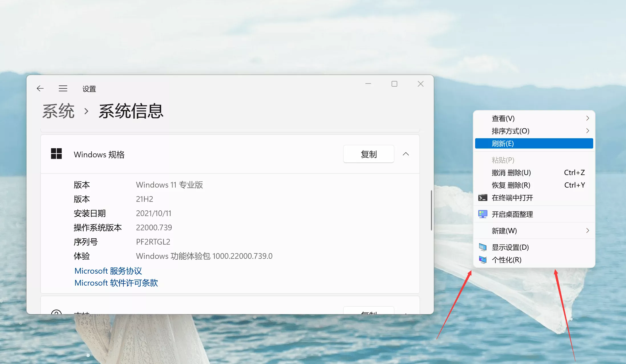Click the personalization icon in context menu
This screenshot has height=364, width=626.
pyautogui.click(x=483, y=260)
